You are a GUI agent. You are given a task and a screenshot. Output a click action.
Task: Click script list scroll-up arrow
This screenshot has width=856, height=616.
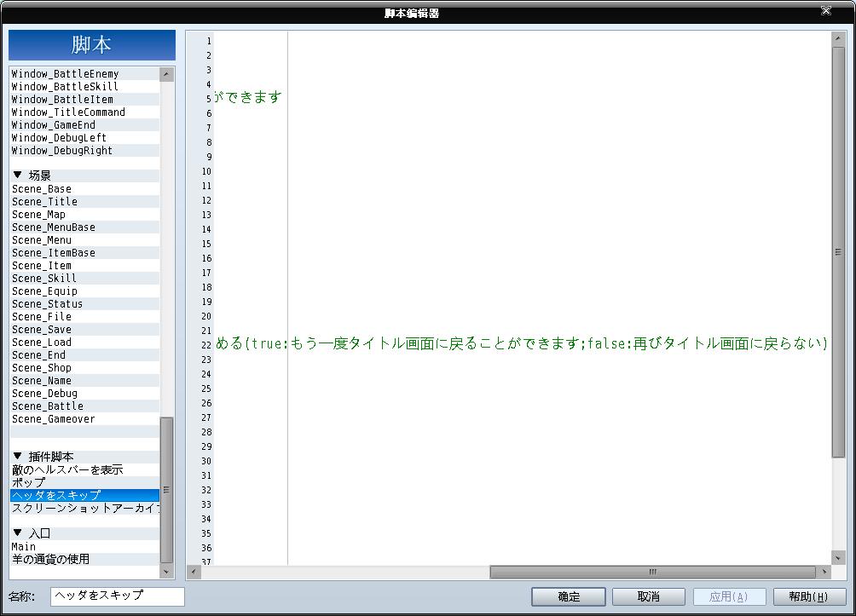click(x=167, y=74)
